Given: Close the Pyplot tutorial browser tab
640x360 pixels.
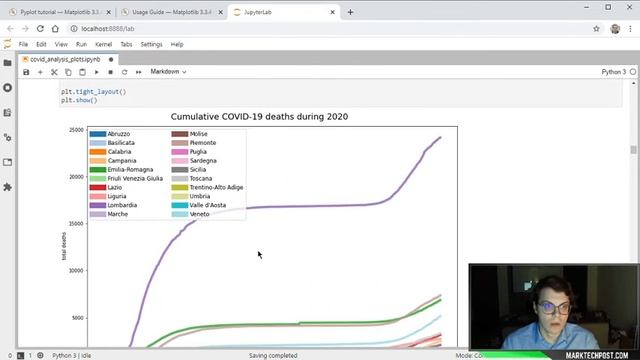Looking at the screenshot, I should pyautogui.click(x=109, y=12).
